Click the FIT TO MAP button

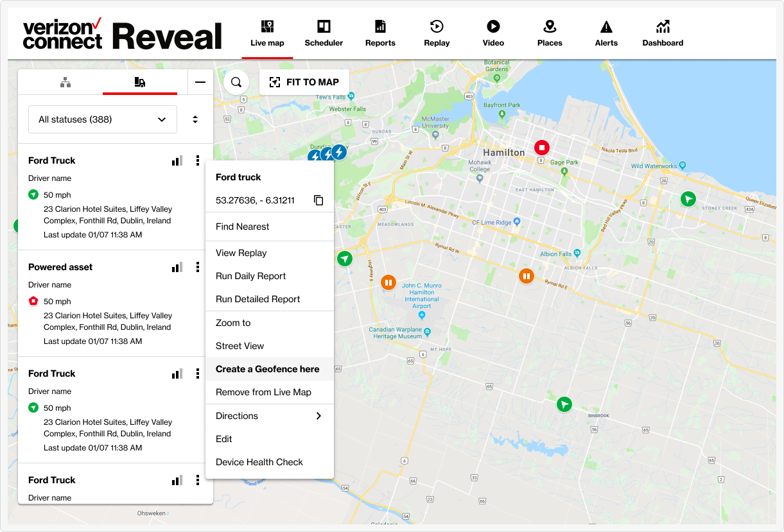(x=304, y=82)
